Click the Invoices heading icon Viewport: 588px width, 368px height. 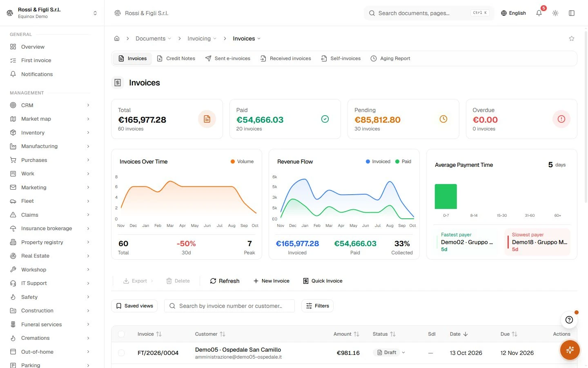click(x=118, y=83)
